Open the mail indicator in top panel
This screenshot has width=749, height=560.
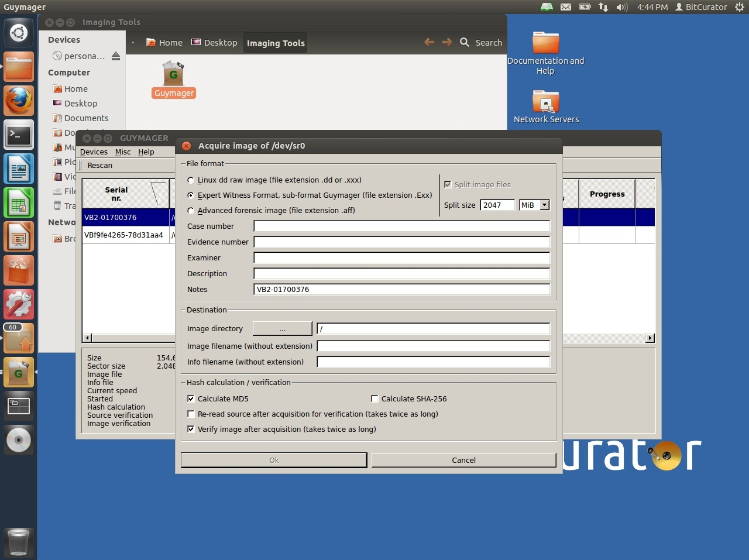(566, 7)
